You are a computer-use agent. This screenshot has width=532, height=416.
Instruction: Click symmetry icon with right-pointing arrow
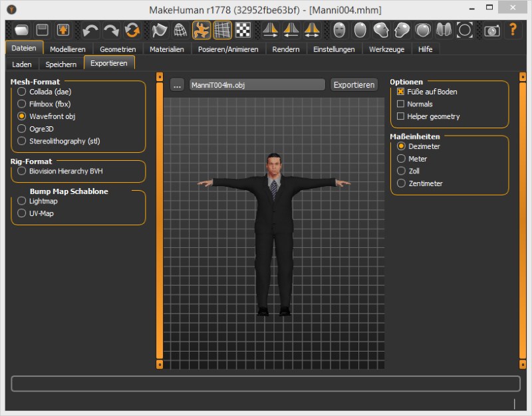pos(271,30)
